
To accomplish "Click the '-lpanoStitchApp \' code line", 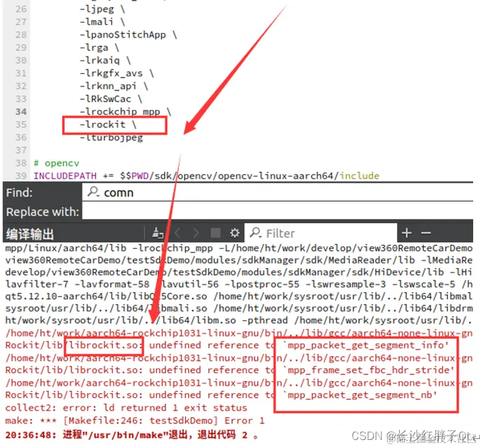I will pos(129,35).
